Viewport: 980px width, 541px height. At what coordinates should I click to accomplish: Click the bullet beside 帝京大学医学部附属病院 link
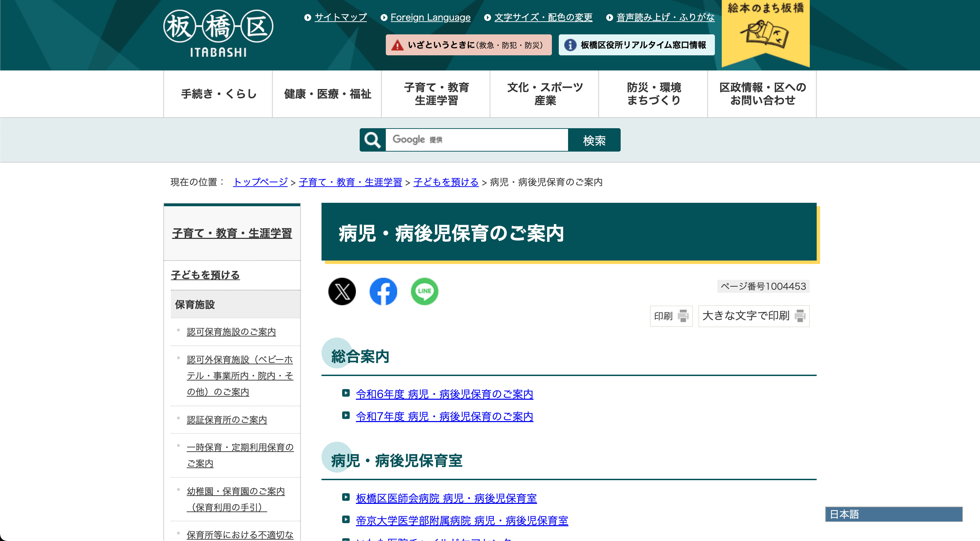pyautogui.click(x=346, y=519)
